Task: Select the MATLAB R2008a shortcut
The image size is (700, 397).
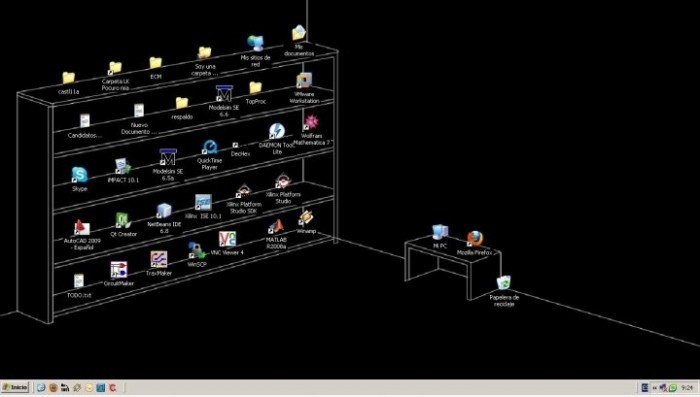Action: [x=276, y=227]
